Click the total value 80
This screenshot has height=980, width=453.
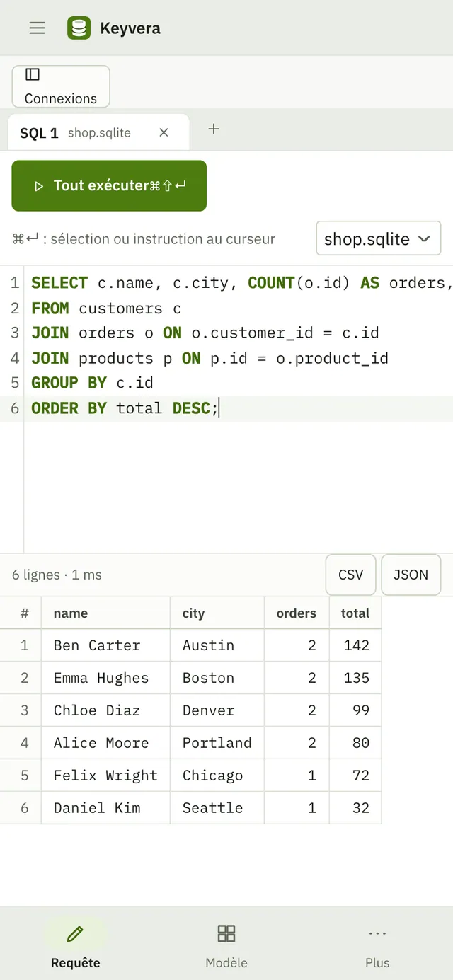355,743
